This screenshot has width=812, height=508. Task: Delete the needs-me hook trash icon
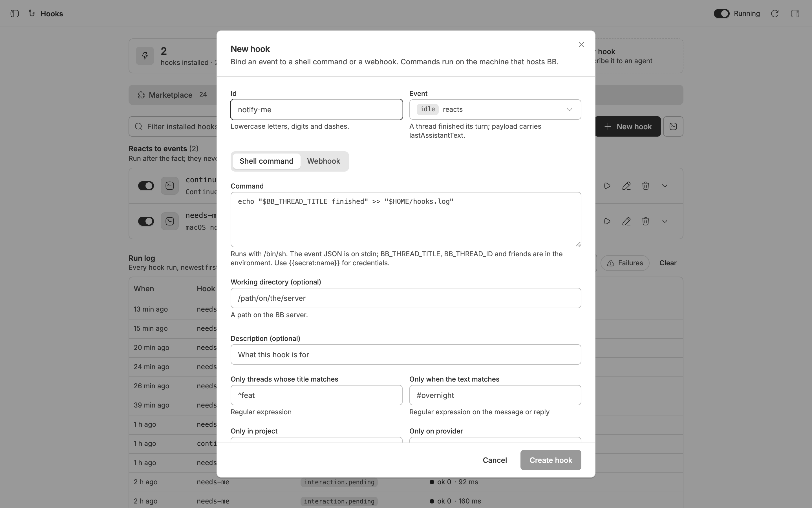pos(645,222)
